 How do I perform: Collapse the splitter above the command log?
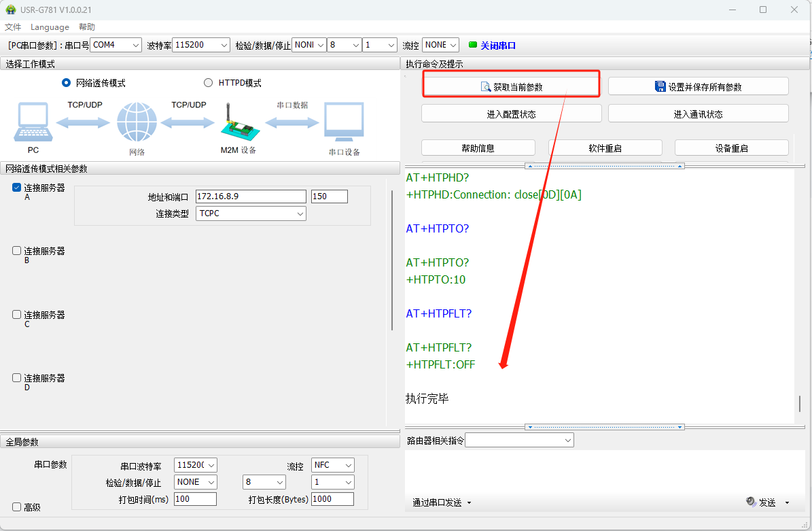coord(604,166)
